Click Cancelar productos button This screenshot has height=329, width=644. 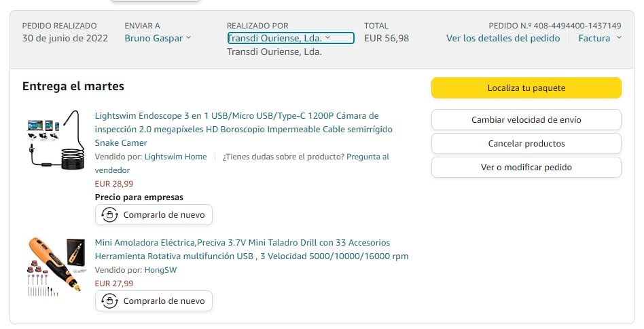526,144
